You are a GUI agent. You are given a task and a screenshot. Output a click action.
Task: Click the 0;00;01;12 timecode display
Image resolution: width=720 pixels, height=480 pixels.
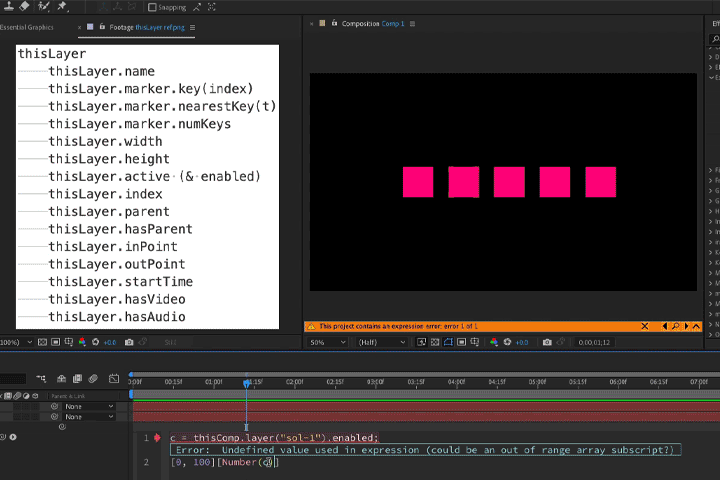(x=594, y=343)
